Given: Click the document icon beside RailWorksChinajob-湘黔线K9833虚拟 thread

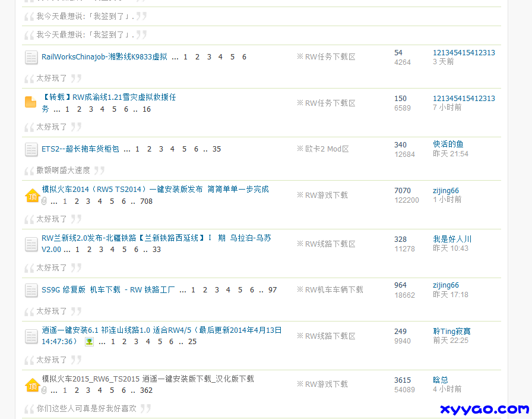Looking at the screenshot, I should click(x=31, y=57).
